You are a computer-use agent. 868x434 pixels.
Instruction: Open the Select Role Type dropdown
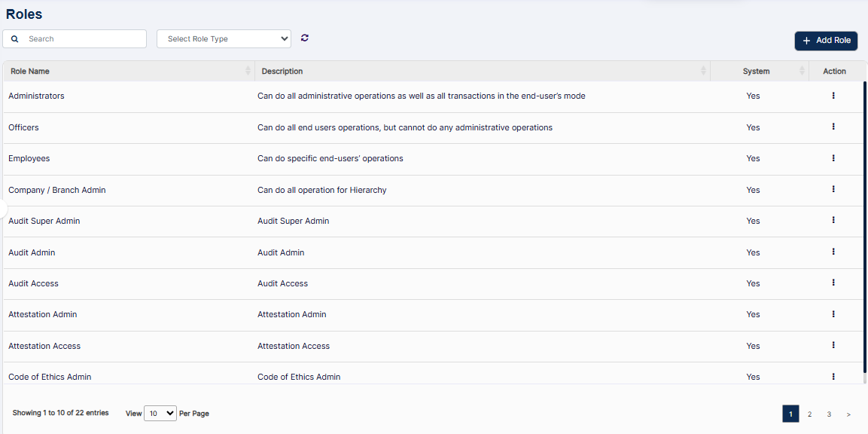point(224,38)
